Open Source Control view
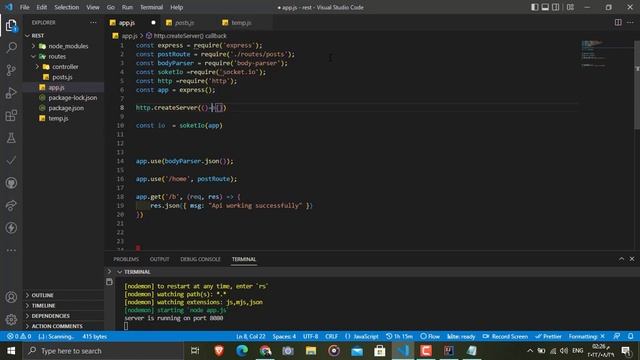This screenshot has height=360, width=640. pos(11,70)
